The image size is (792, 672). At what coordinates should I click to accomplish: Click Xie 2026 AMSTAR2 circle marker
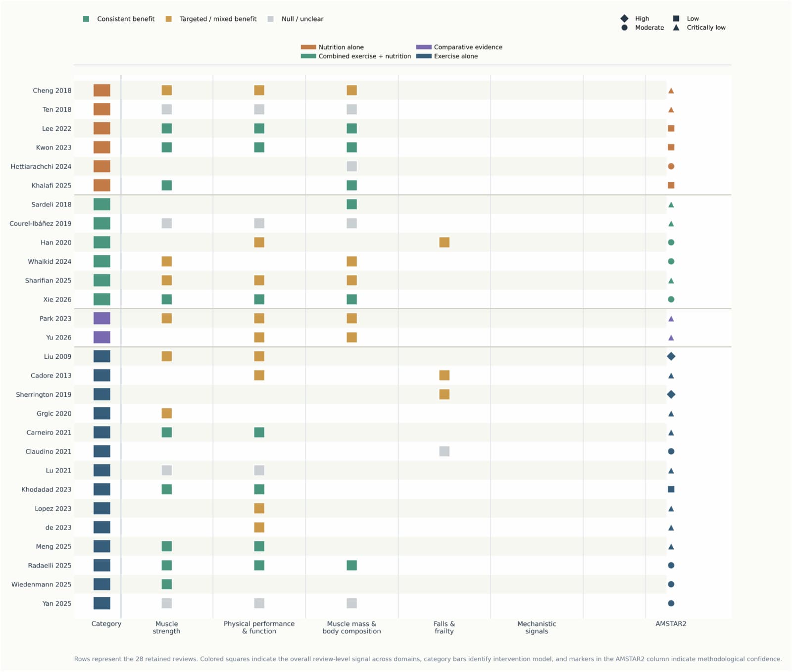(671, 299)
